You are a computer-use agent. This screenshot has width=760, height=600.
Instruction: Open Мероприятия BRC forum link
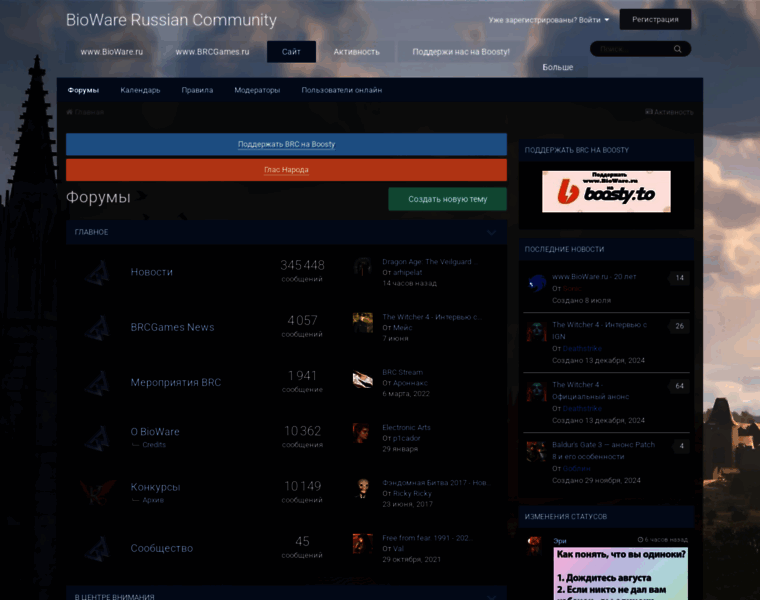(x=176, y=383)
